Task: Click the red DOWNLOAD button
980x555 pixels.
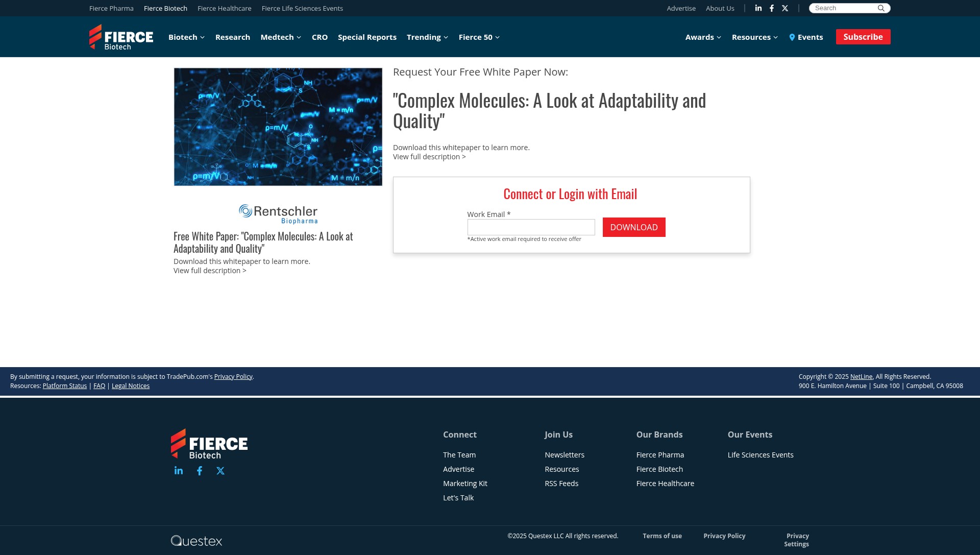Action: [x=634, y=227]
